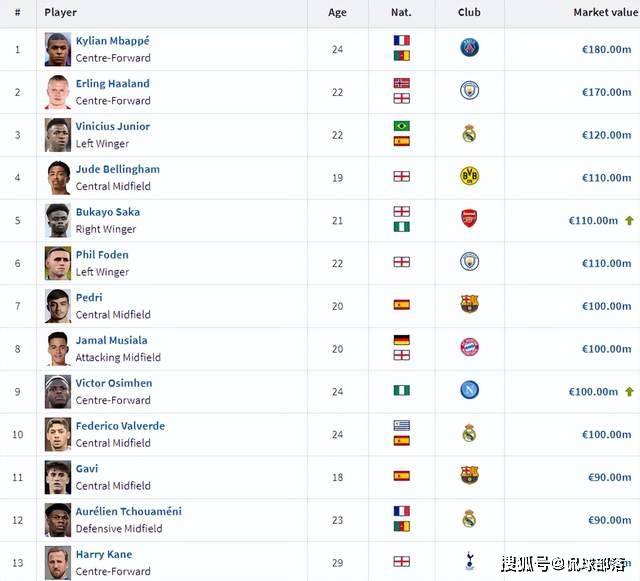Click the Napoli crest for Victor Osimhen
The height and width of the screenshot is (581, 640).
coord(469,390)
